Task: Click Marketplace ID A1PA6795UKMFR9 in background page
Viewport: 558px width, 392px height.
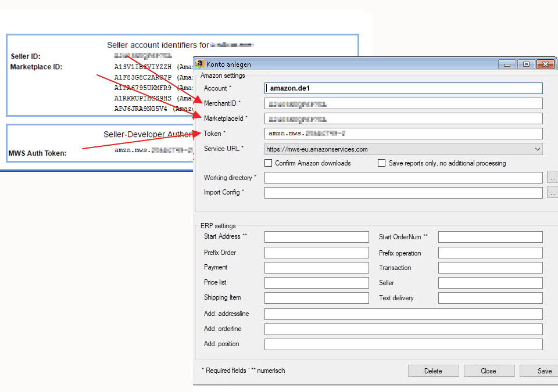Action: pyautogui.click(x=143, y=88)
